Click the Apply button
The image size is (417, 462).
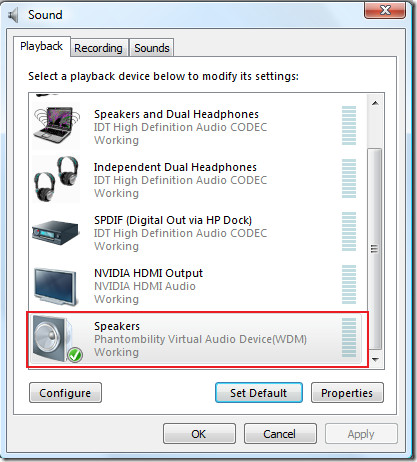coord(361,434)
